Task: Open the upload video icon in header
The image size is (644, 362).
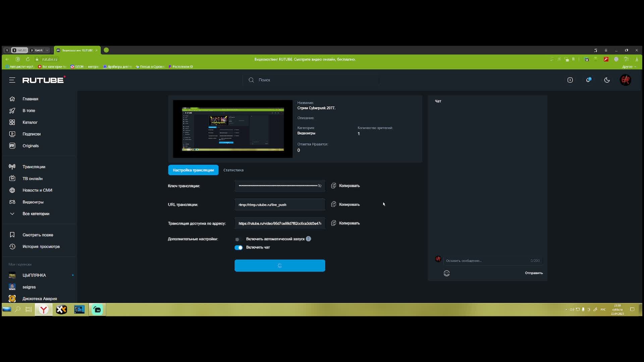Action: [570, 80]
